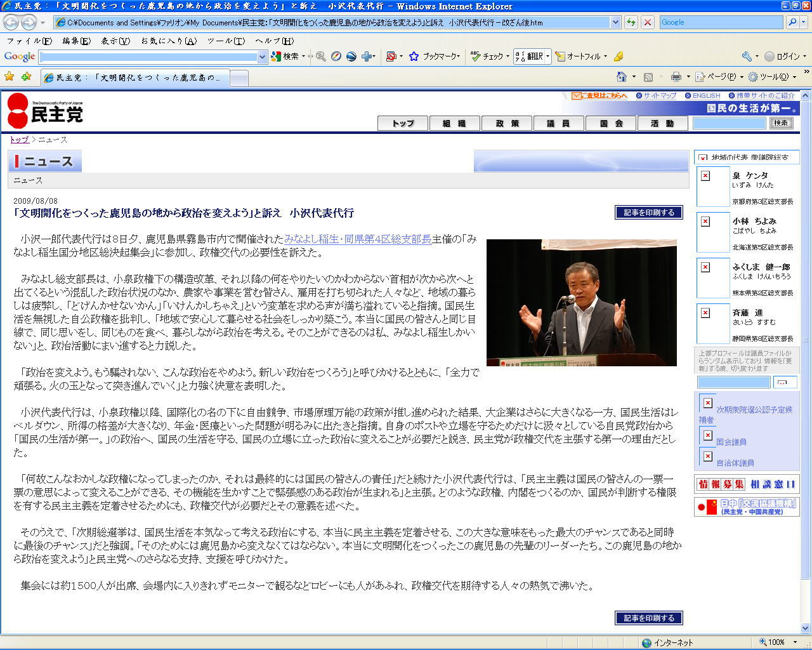The width and height of the screenshot is (812, 650).
Task: Click the site search input field
Action: 729,123
